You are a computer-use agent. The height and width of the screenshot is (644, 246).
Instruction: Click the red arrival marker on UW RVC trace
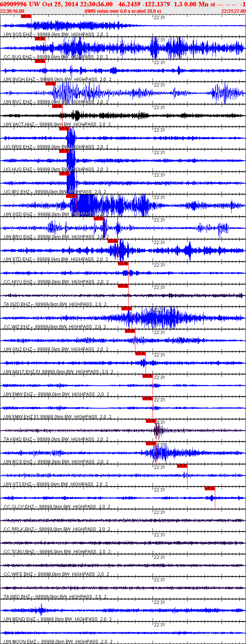point(50,84)
